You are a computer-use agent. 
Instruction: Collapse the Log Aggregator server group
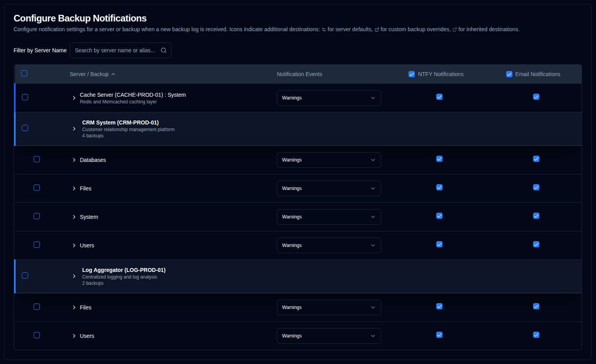coord(74,276)
